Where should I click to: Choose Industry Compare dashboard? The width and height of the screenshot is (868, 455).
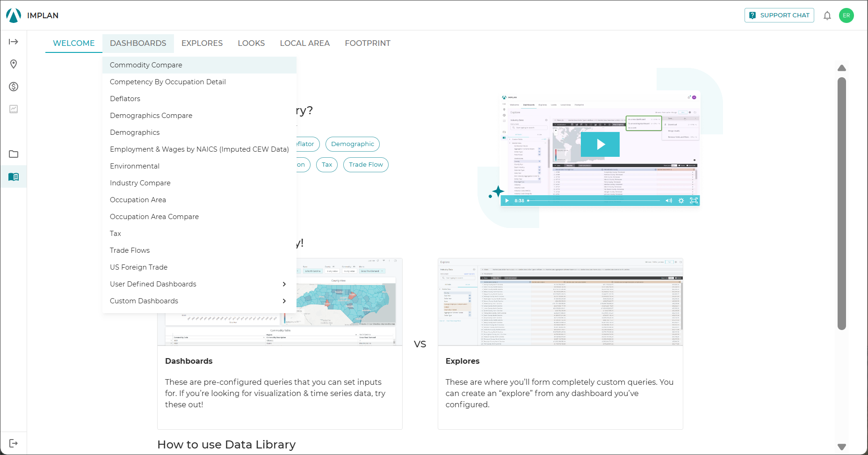click(x=199, y=183)
